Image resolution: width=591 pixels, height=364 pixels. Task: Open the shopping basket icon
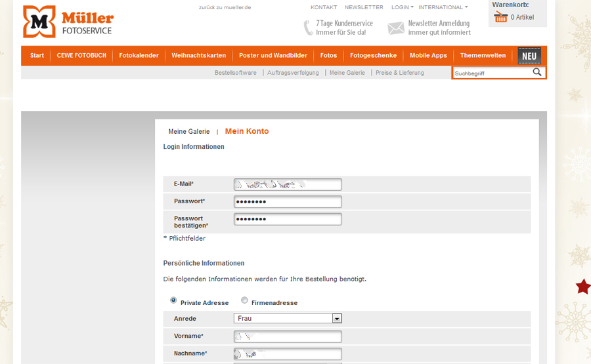tap(500, 17)
